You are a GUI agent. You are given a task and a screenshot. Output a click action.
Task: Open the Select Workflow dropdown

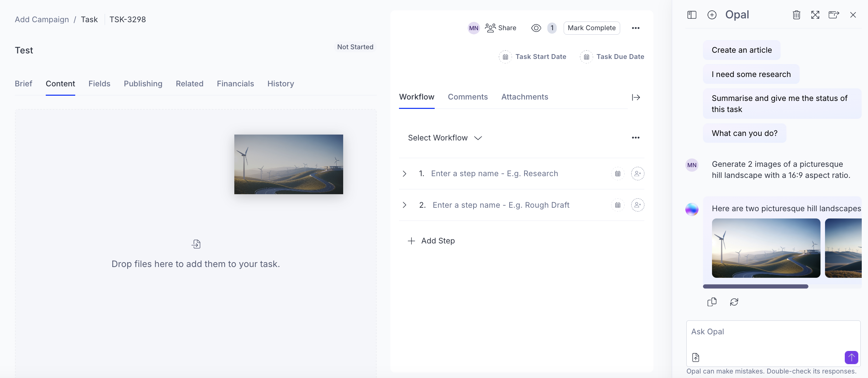pos(445,138)
